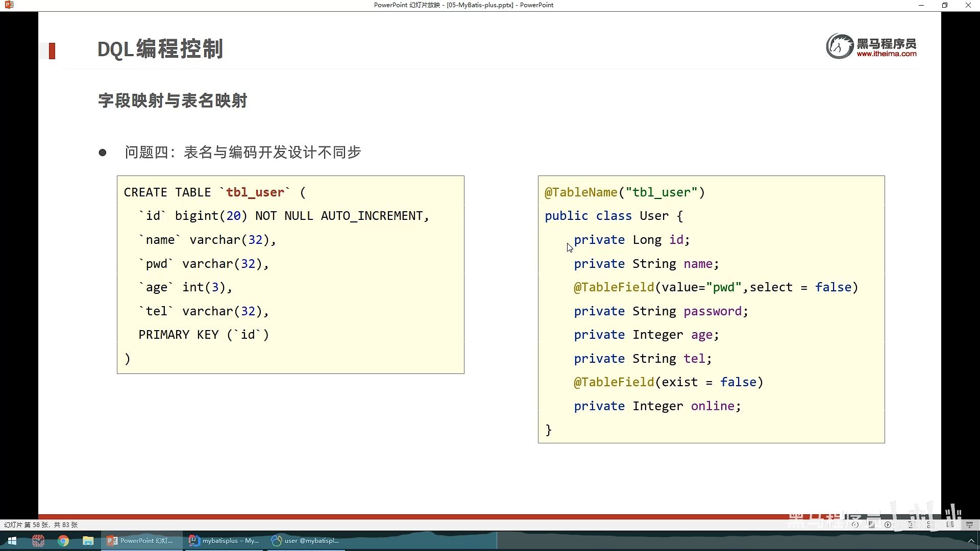Click the firewall-style taskbar app icon
This screenshot has width=980, height=551.
(x=38, y=541)
